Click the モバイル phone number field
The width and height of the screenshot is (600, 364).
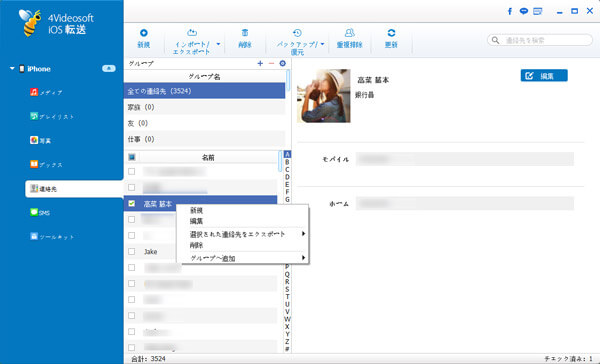[465, 159]
